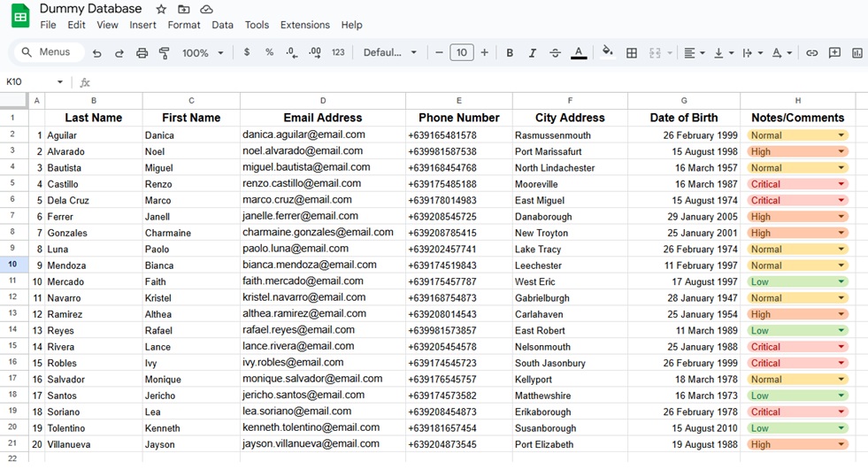Toggle bold formatting
The width and height of the screenshot is (868, 469).
[510, 53]
